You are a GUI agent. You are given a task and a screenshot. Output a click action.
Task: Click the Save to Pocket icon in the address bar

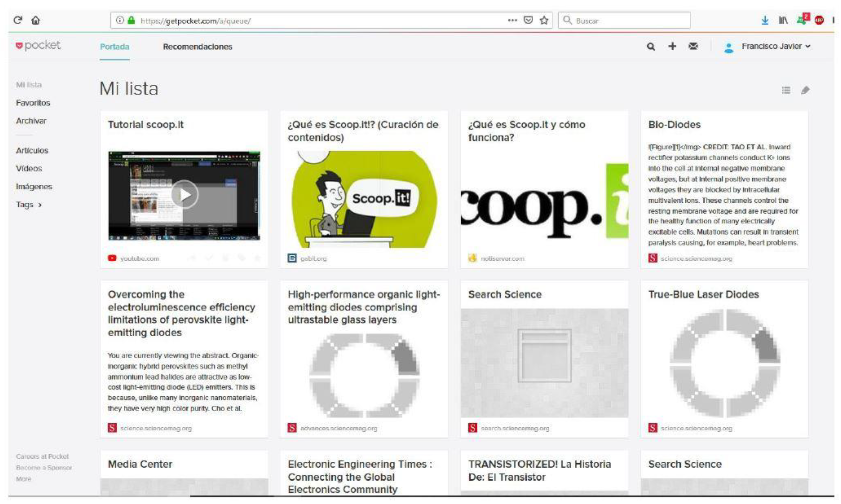pyautogui.click(x=528, y=20)
